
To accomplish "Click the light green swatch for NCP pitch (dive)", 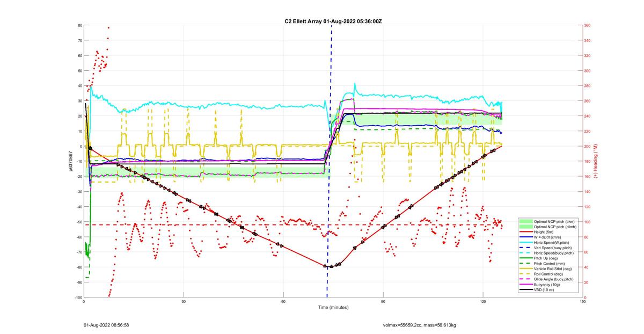I will coord(526,222).
